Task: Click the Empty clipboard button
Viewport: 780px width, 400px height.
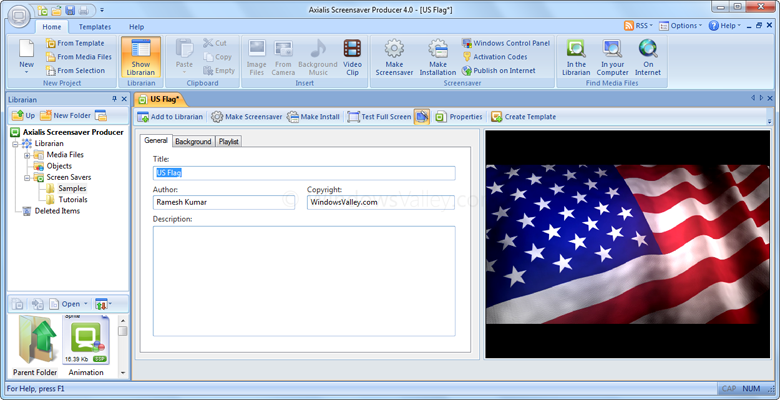Action: pos(219,71)
